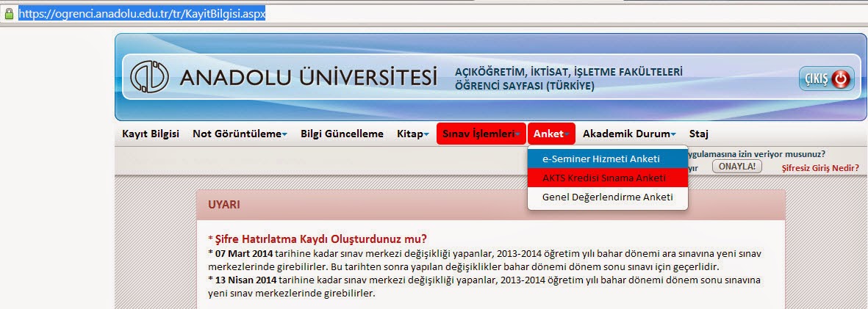
Task: Click the ONAYLA! button
Action: coord(736,166)
